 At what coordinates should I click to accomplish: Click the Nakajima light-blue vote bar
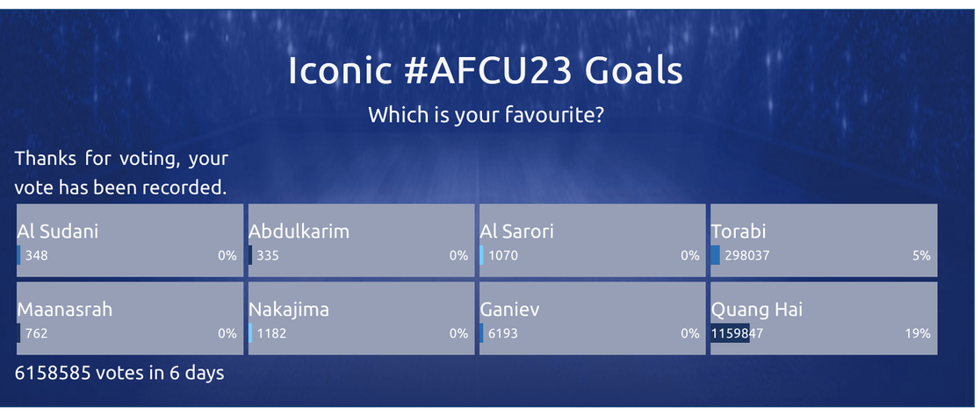[250, 333]
